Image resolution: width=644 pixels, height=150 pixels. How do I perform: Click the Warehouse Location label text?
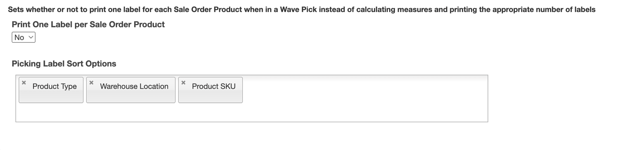(134, 86)
